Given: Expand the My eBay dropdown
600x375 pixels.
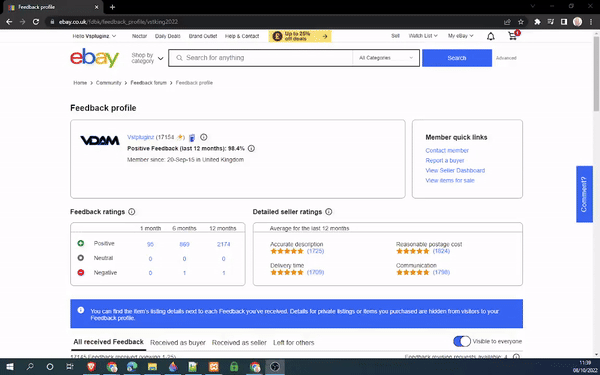Looking at the screenshot, I should tap(461, 36).
